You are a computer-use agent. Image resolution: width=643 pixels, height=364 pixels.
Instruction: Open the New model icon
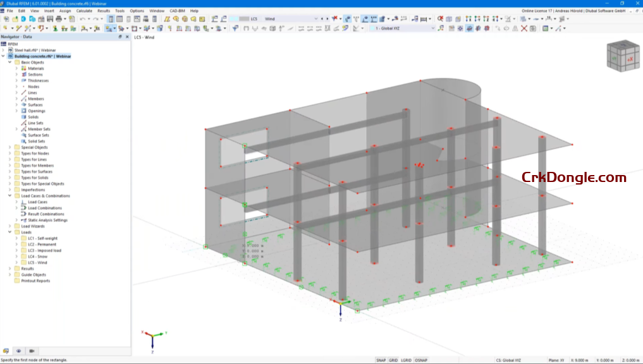coord(7,20)
